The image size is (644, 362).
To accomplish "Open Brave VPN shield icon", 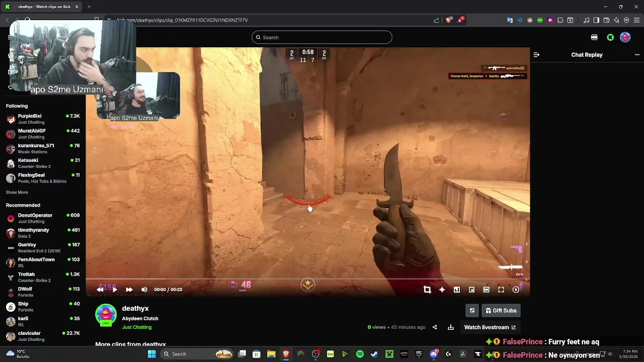I will tap(626, 20).
